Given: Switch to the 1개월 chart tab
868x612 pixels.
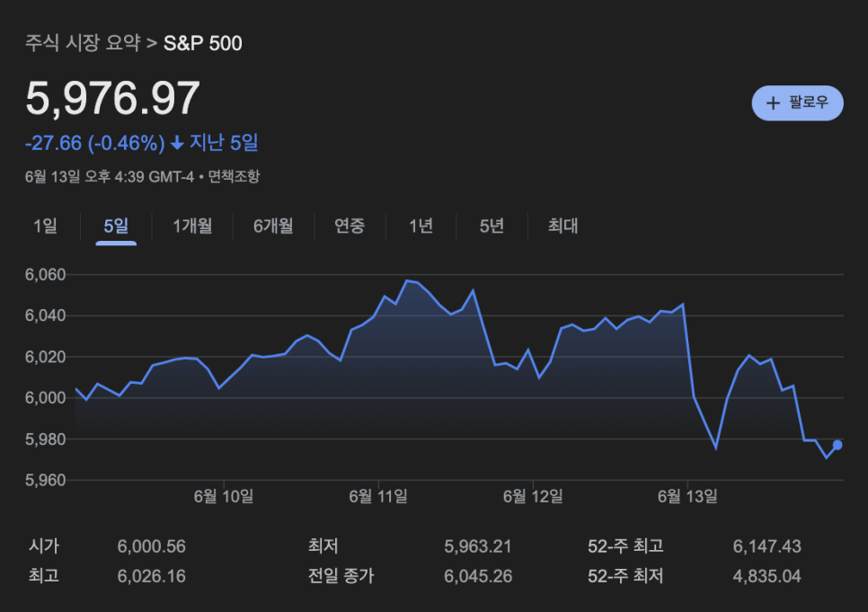Looking at the screenshot, I should click(192, 226).
